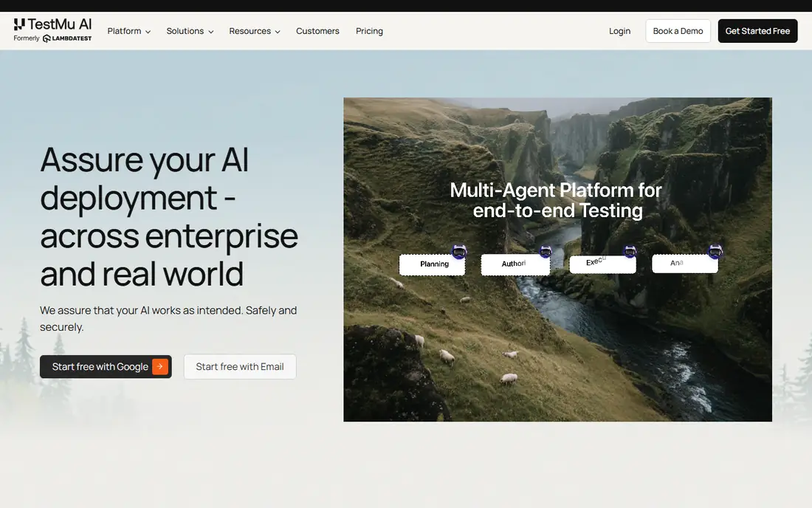Click Get Started Free button

(757, 31)
